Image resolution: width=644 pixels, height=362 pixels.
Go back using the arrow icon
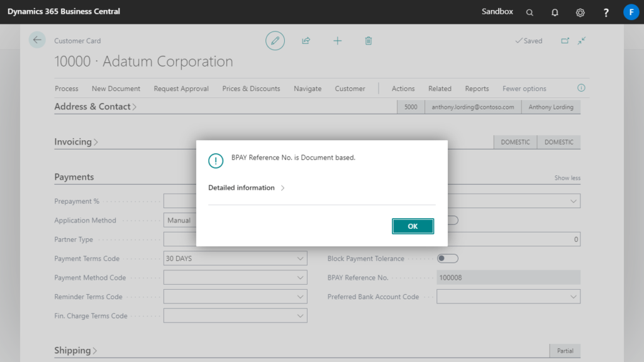pyautogui.click(x=36, y=40)
